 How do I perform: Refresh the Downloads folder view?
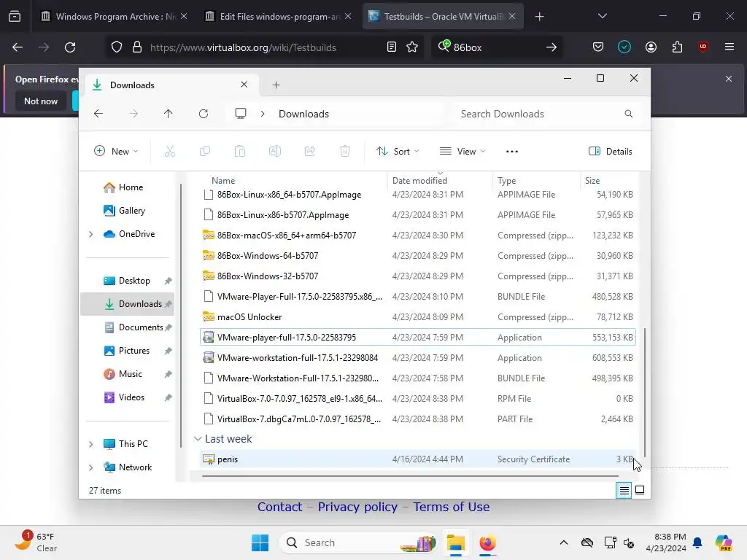coord(204,114)
